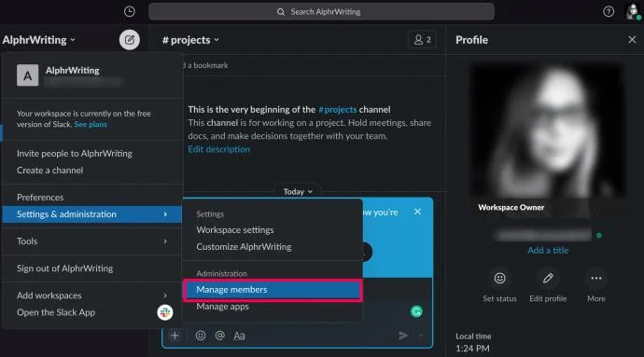
Task: Click the See plans link
Action: [x=91, y=124]
